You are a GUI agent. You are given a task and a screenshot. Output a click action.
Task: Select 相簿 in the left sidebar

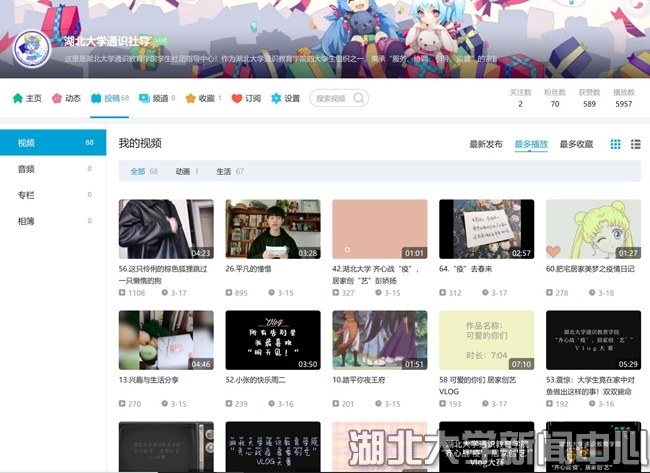tap(27, 221)
